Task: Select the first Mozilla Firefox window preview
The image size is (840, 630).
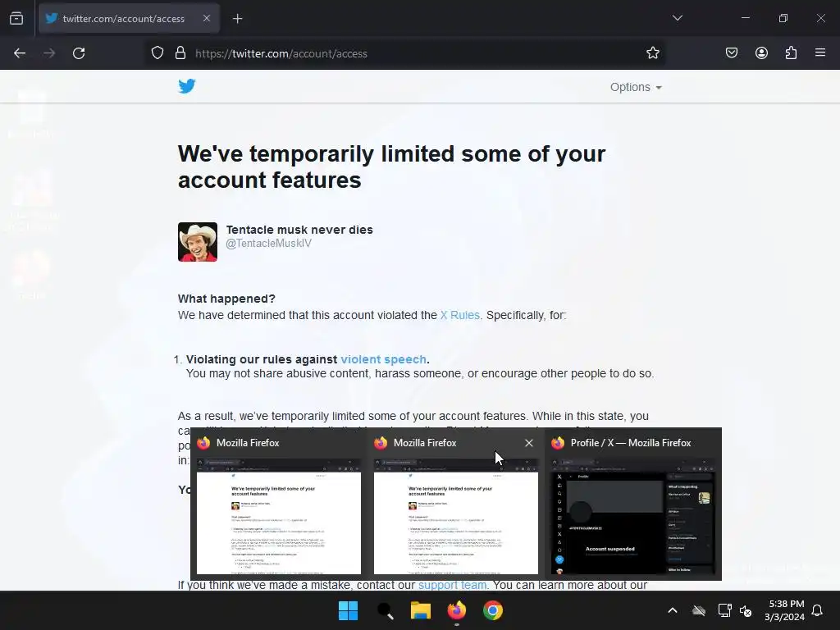Action: [x=279, y=504]
